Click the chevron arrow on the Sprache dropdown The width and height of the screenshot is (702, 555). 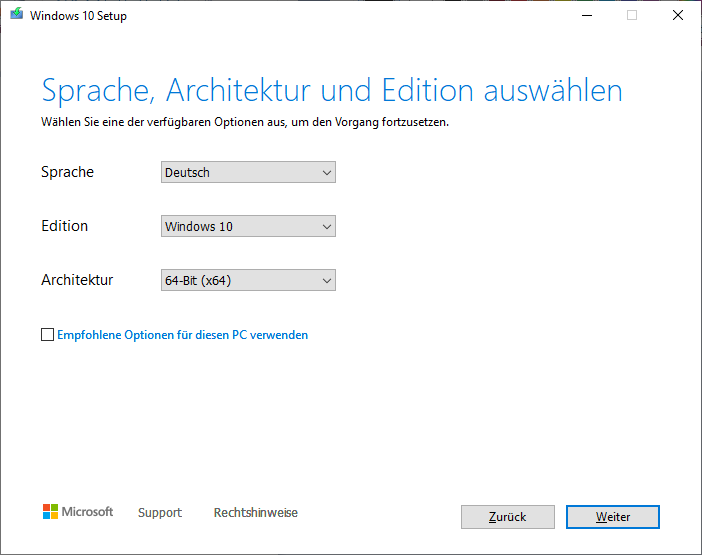tap(326, 173)
